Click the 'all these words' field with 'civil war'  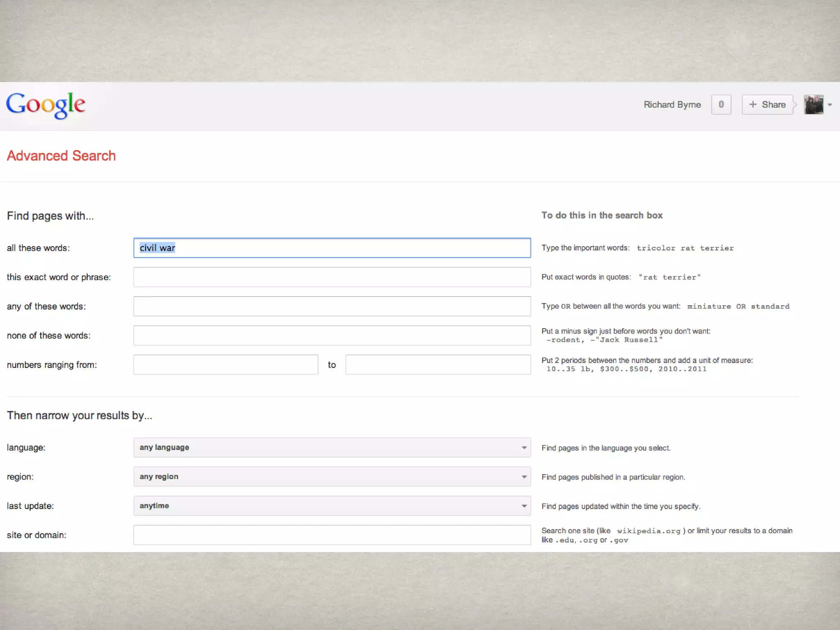(332, 248)
